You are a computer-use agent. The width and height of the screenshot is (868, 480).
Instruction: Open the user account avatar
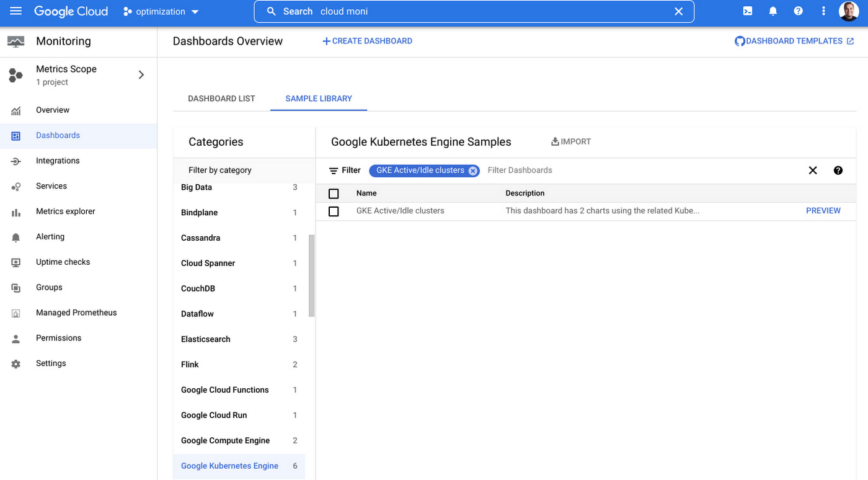849,11
